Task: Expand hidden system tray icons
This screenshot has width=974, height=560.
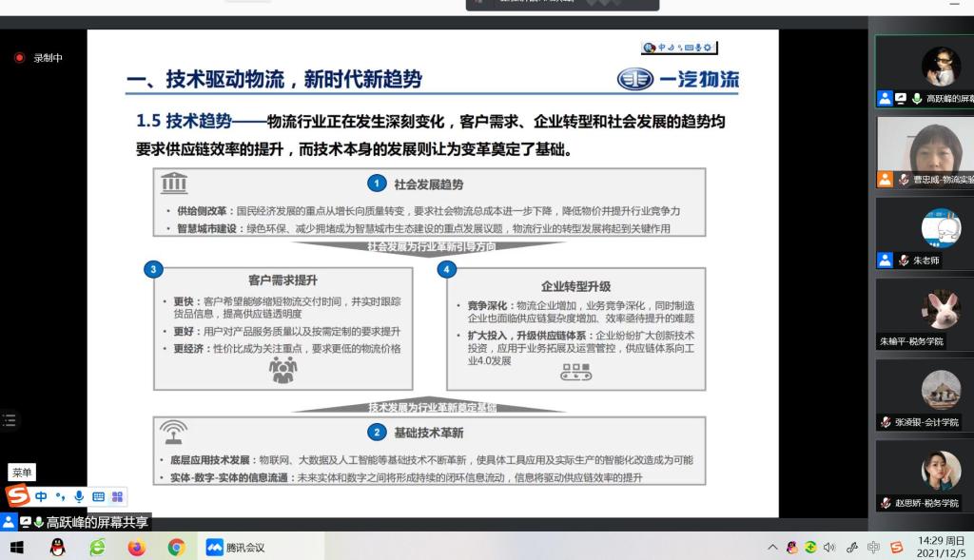Action: (x=773, y=547)
